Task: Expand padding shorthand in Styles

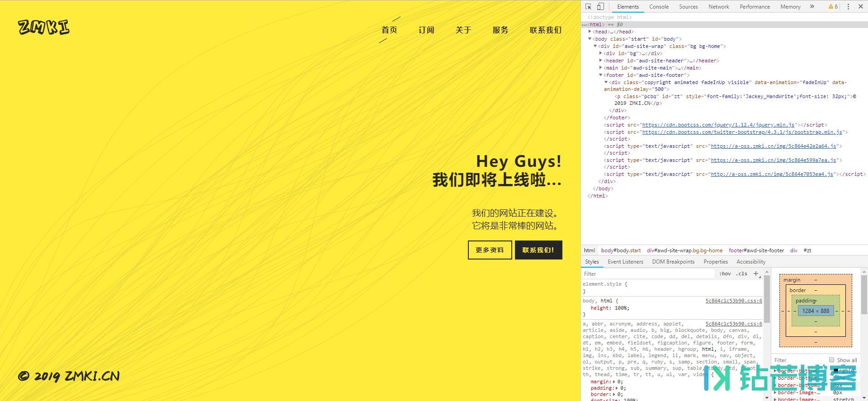Action: tap(617, 388)
